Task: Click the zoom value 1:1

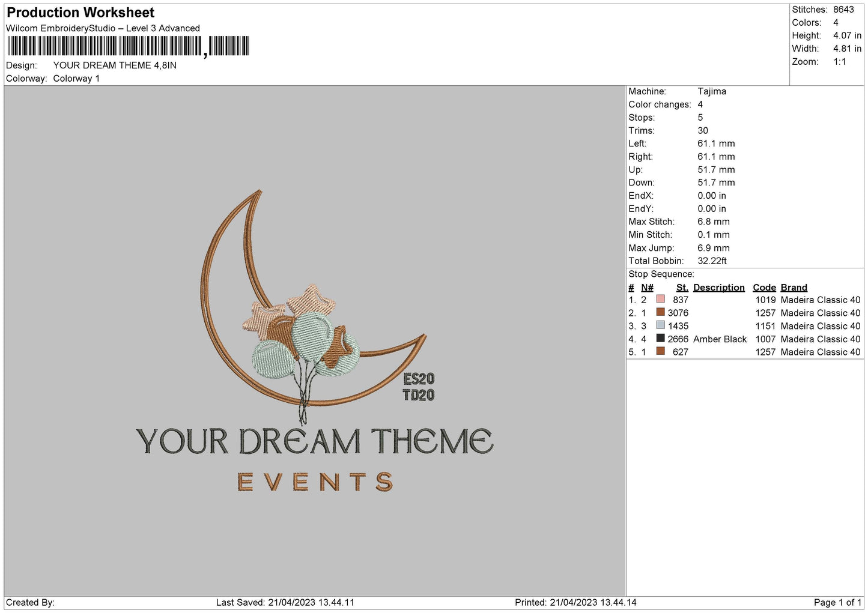Action: click(840, 62)
